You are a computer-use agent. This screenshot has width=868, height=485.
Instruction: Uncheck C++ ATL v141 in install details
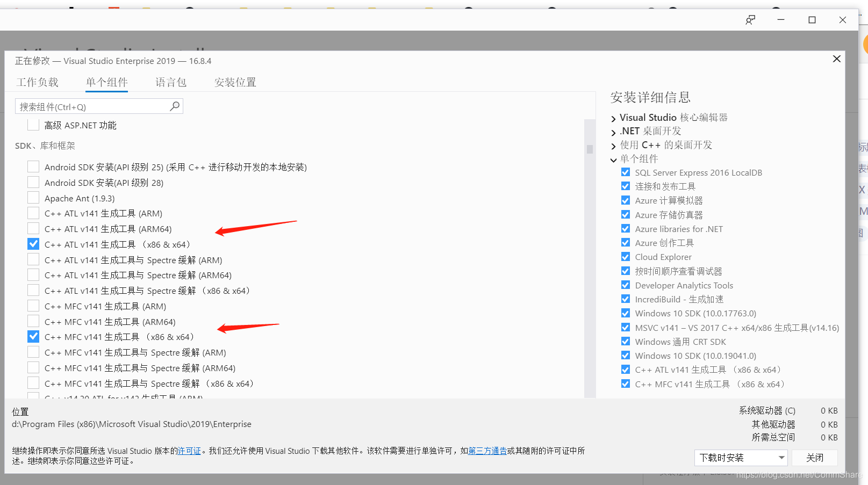click(x=626, y=370)
